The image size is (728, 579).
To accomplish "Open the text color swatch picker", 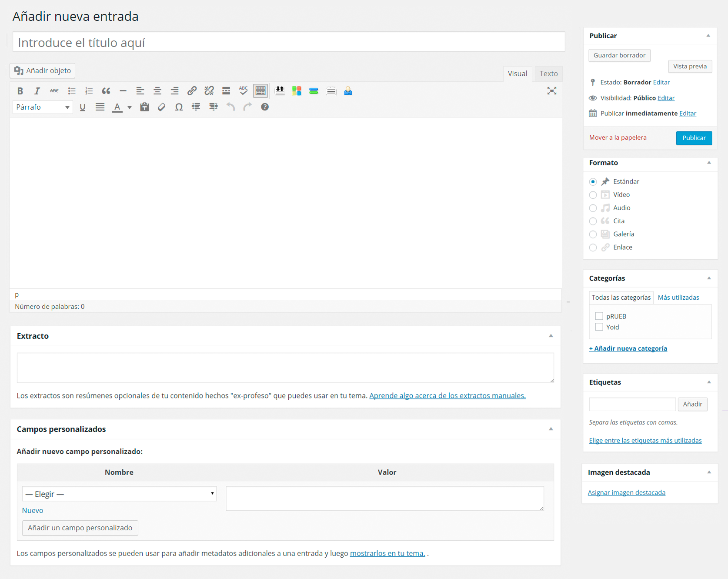I will coord(129,107).
